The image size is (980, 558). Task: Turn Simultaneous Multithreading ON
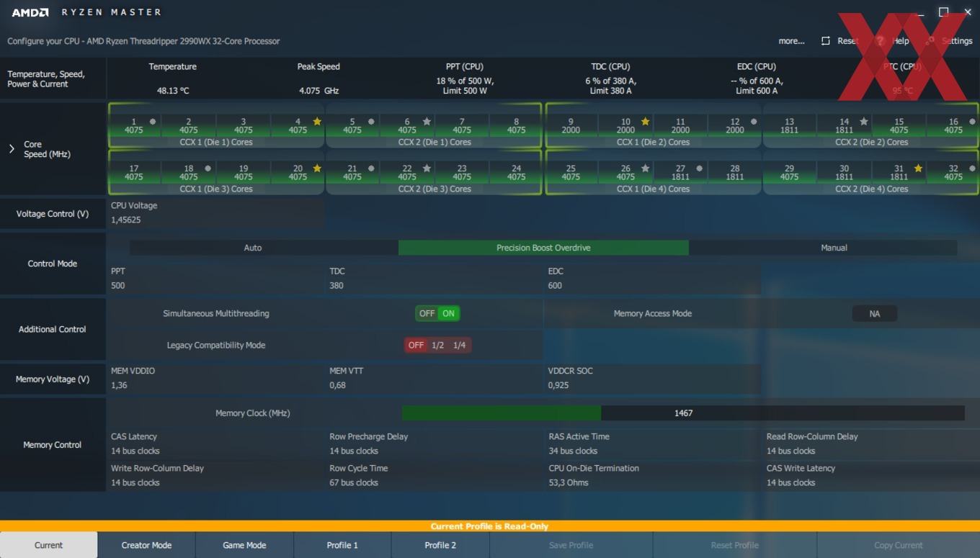pyautogui.click(x=448, y=313)
